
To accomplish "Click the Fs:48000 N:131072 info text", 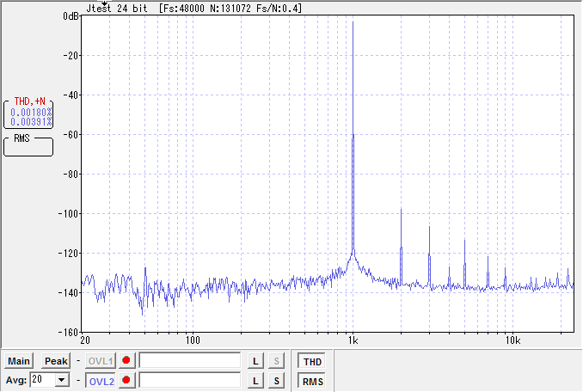I will pos(230,9).
